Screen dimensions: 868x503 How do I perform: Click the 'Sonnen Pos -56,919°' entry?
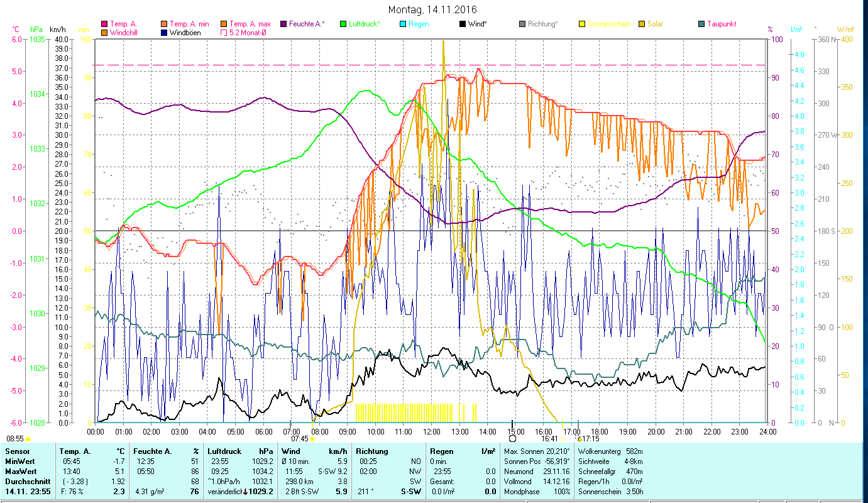(x=538, y=462)
